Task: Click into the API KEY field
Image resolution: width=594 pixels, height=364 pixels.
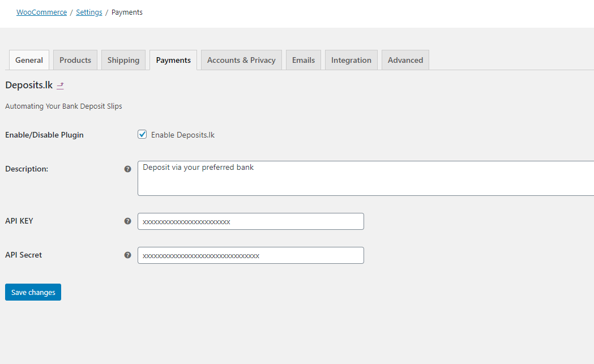Action: click(251, 221)
